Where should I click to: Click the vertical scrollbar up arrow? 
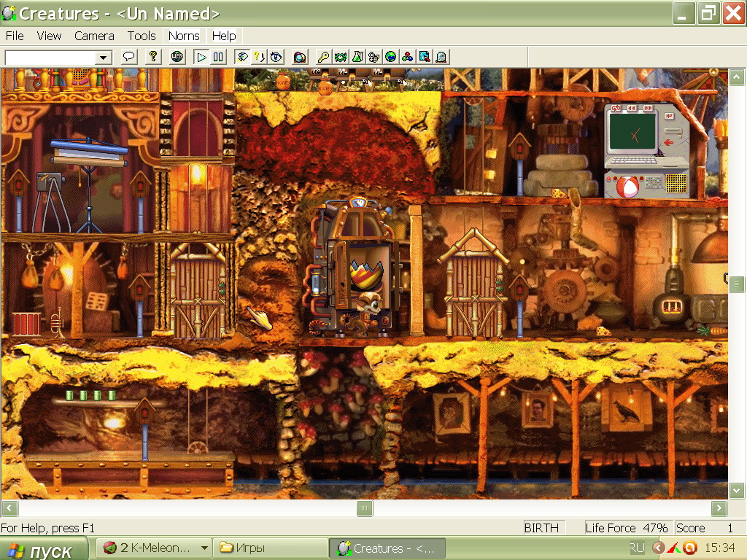[x=737, y=77]
